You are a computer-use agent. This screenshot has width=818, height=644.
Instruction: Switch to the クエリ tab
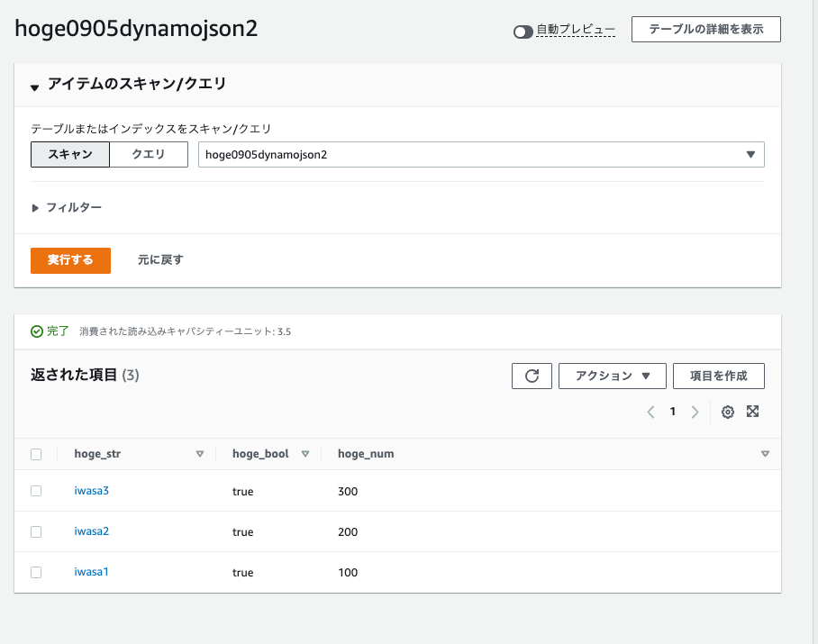coord(148,154)
